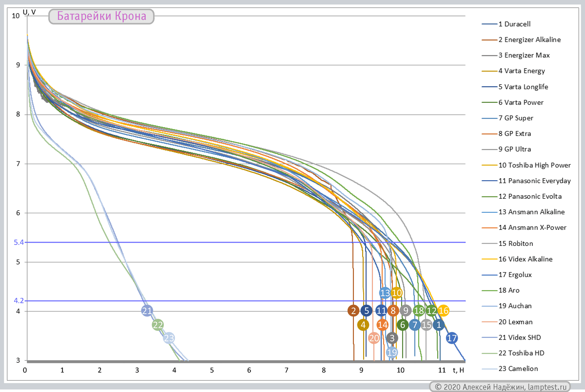Select the circle marker labeled 11
Screen dimensions: 585x392
(381, 311)
